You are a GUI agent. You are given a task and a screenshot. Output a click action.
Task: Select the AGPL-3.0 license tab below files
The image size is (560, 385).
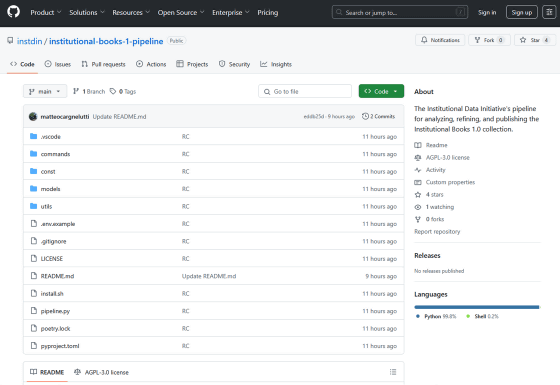[x=101, y=372]
